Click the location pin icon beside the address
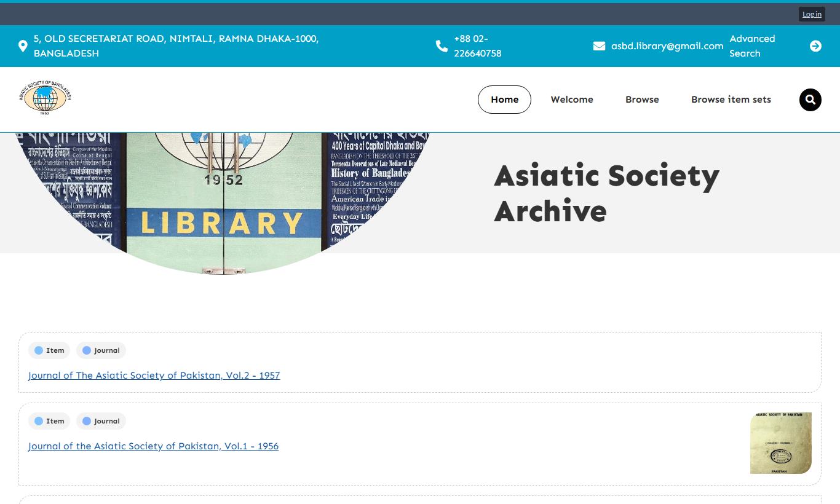The height and width of the screenshot is (504, 840). 23,46
